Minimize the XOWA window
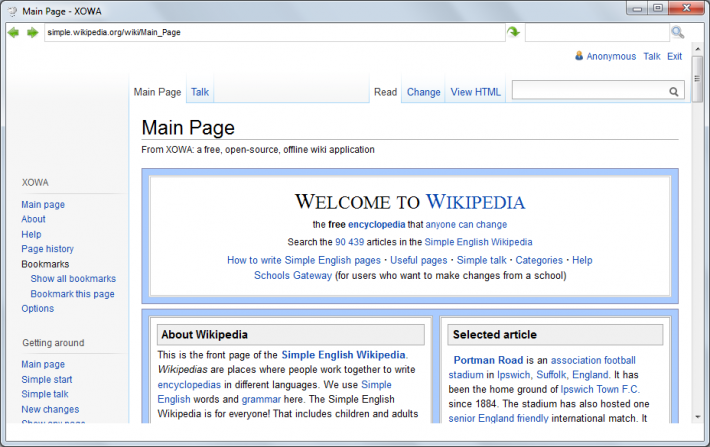Image resolution: width=710 pixels, height=447 pixels. click(638, 8)
